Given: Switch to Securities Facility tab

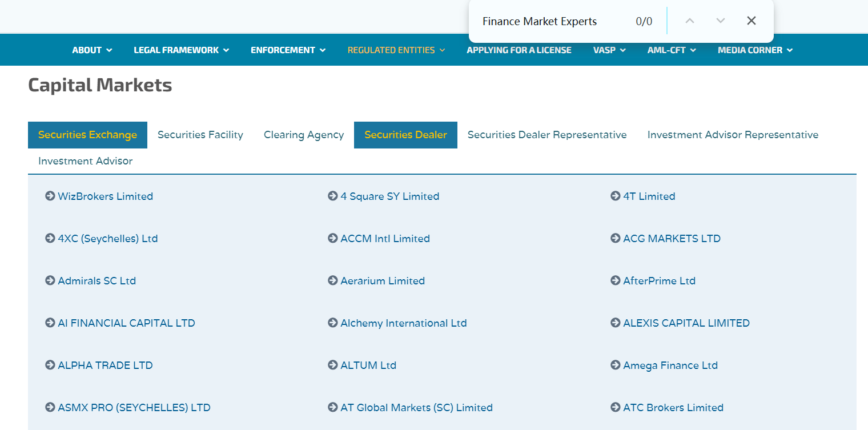Looking at the screenshot, I should [x=200, y=135].
